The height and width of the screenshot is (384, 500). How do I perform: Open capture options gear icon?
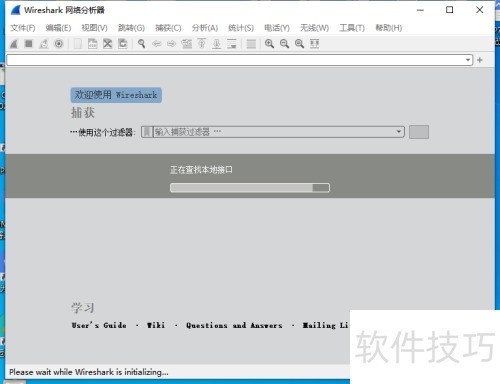59,44
